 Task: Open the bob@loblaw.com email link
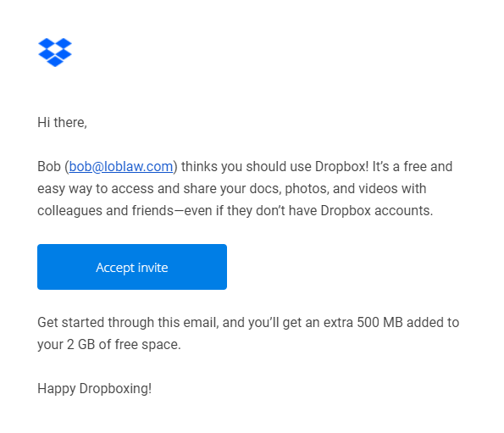click(x=121, y=167)
